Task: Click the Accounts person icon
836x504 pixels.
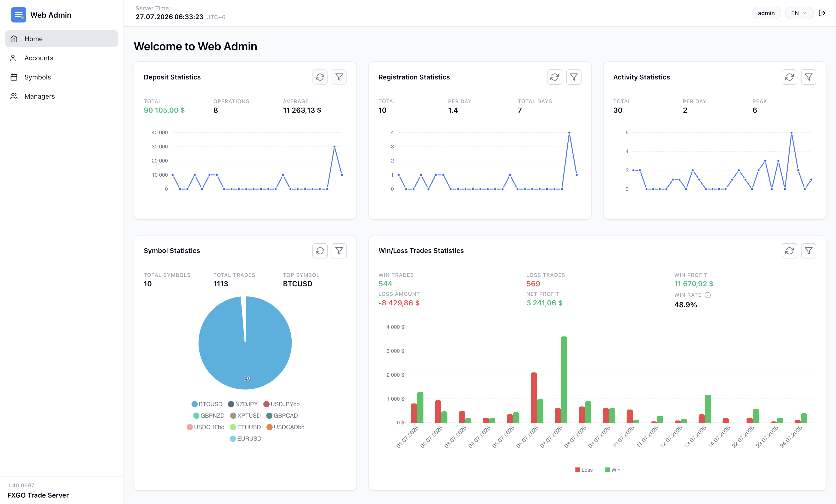Action: 13,58
